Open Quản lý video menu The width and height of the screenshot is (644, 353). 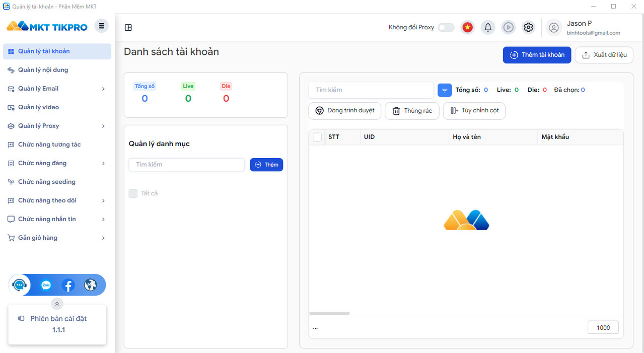pos(57,107)
